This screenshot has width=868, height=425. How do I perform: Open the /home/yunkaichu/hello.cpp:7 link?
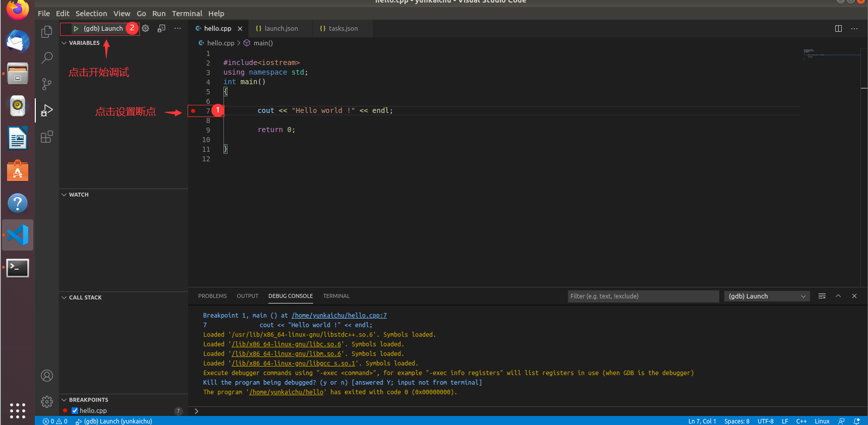(x=339, y=316)
